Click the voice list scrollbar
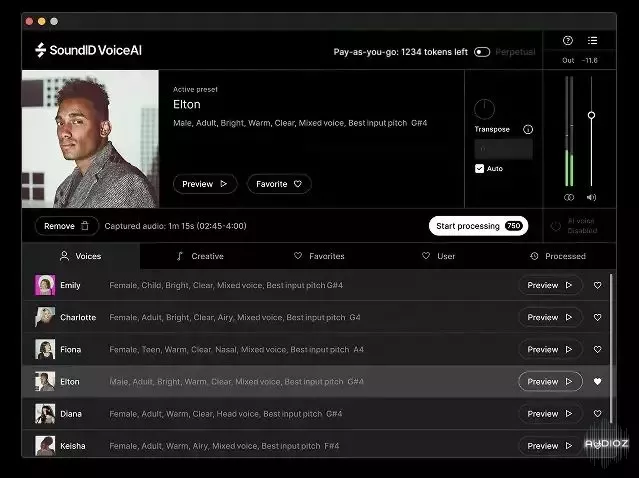This screenshot has width=639, height=478. click(x=611, y=350)
